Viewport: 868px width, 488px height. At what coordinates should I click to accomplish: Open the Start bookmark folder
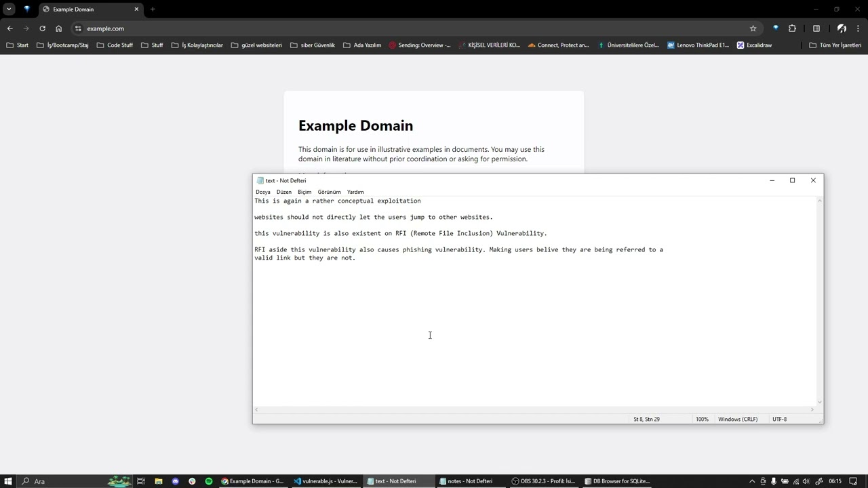pos(18,45)
